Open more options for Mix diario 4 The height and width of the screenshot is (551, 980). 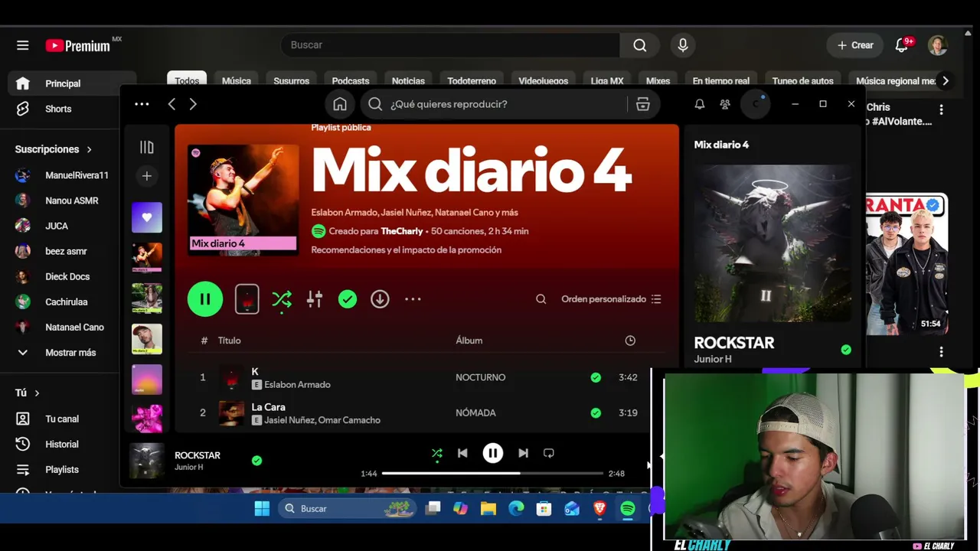coord(413,299)
